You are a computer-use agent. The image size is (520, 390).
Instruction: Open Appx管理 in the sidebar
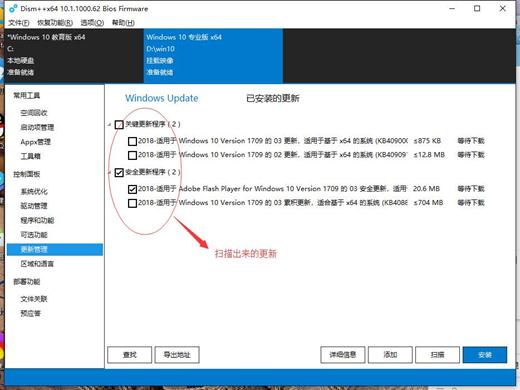coord(36,142)
